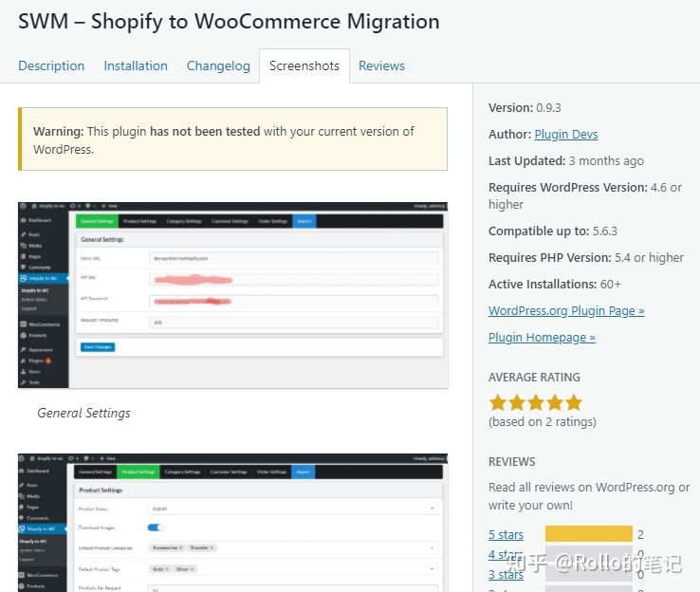This screenshot has height=592, width=700.
Task: Switch to the Installation tab
Action: pyautogui.click(x=136, y=65)
